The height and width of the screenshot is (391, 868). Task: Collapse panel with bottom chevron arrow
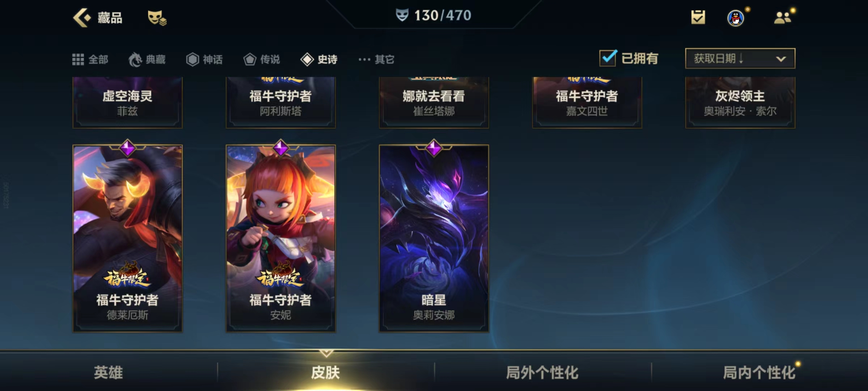[326, 353]
